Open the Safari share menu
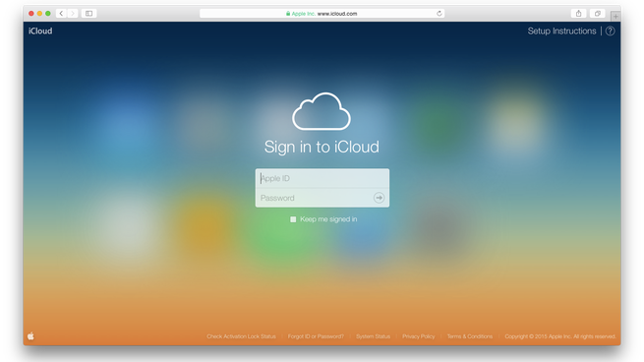This screenshot has width=644, height=362. 578,14
